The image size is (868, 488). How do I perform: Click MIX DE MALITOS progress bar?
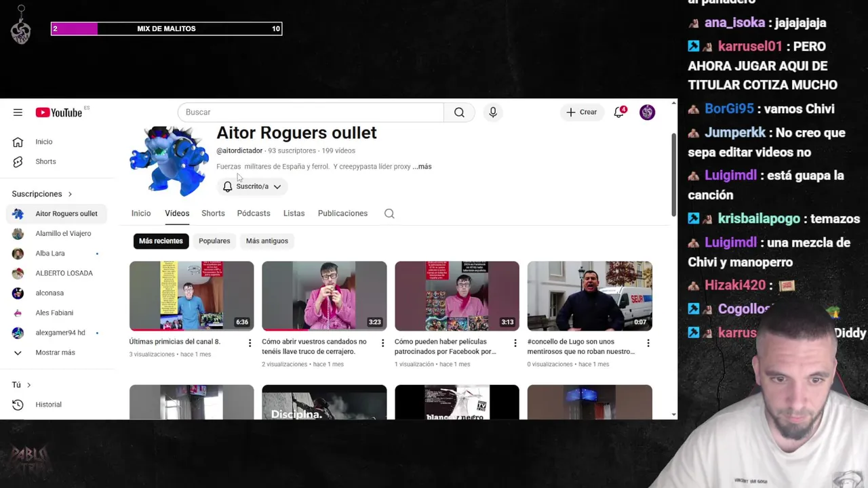click(x=166, y=28)
